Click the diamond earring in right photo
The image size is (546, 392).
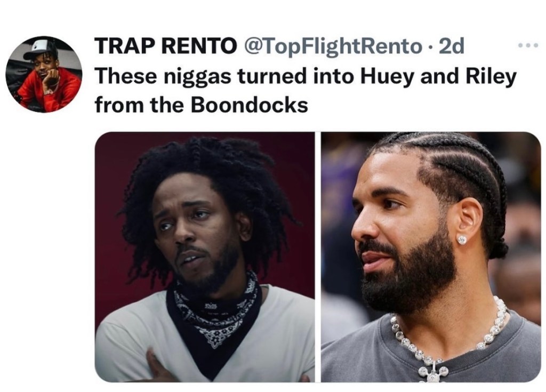[x=462, y=239]
